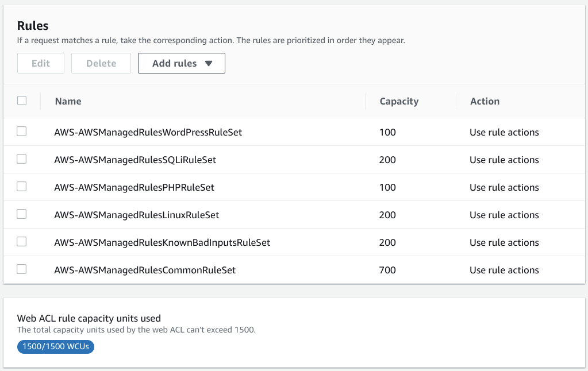Image resolution: width=588 pixels, height=371 pixels.
Task: Mark the AWSManagedRulesKnownBadInputsRuleSet checkbox
Action: 22,242
